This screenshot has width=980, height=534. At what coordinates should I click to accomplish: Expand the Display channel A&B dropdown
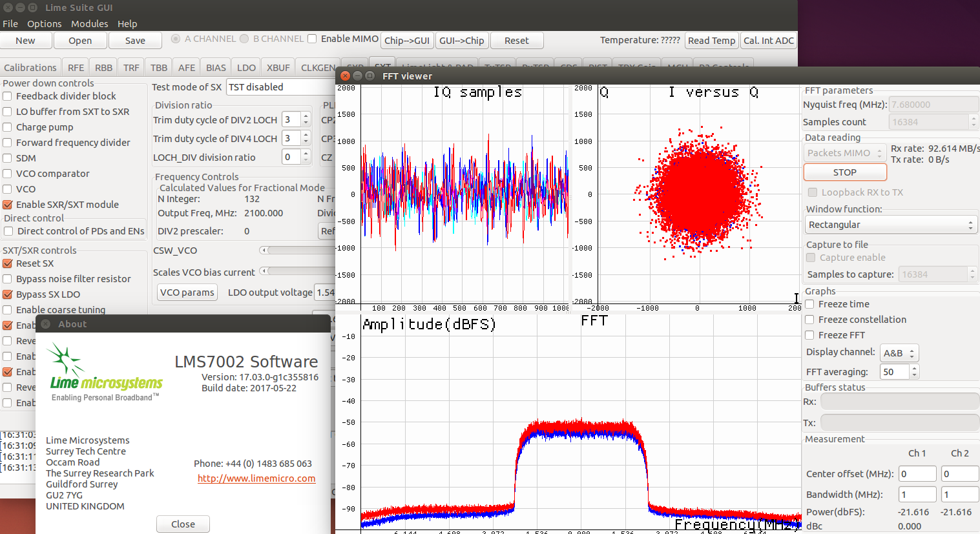pyautogui.click(x=899, y=353)
